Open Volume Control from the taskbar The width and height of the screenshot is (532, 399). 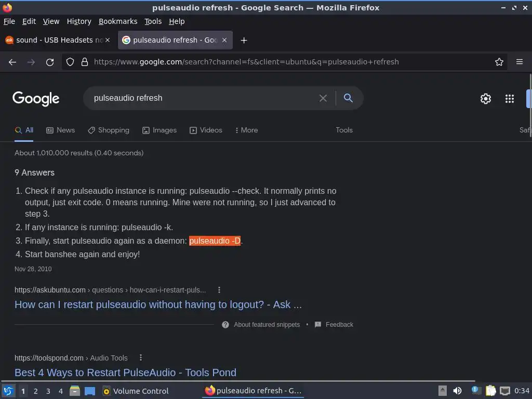click(136, 391)
